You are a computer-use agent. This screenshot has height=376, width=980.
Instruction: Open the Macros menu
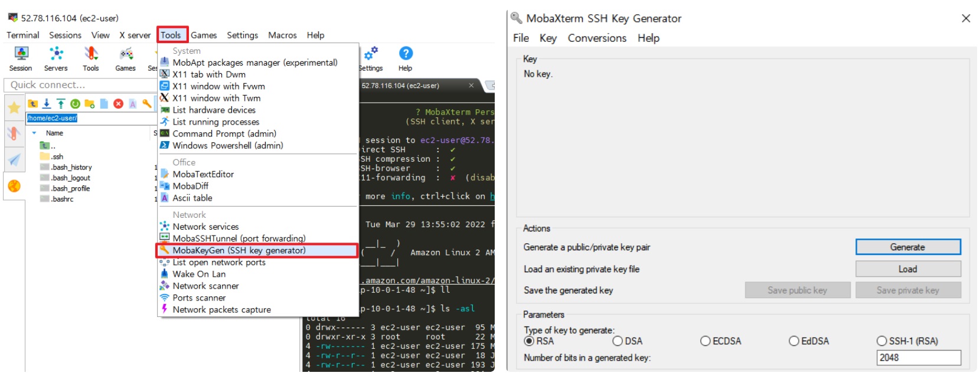tap(283, 35)
